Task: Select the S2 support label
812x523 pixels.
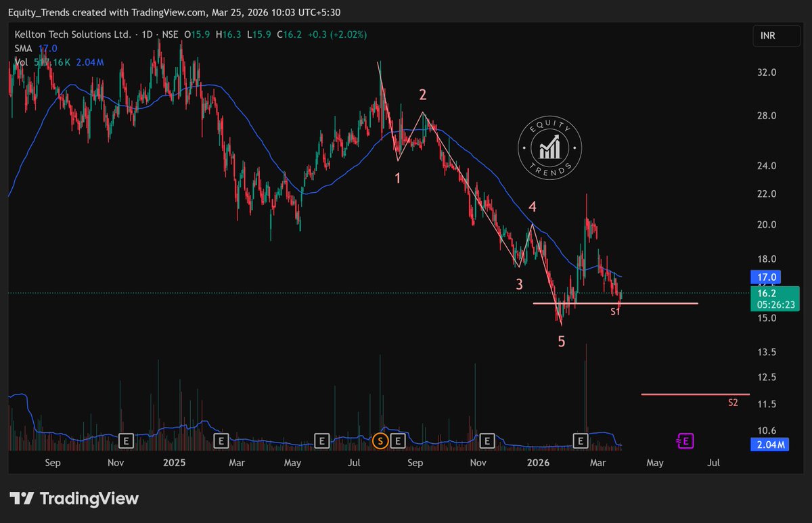Action: (733, 403)
